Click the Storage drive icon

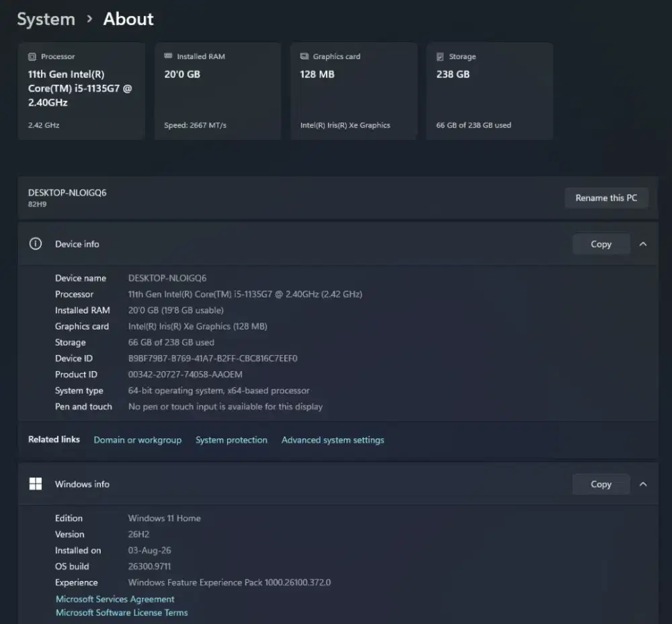pos(440,56)
